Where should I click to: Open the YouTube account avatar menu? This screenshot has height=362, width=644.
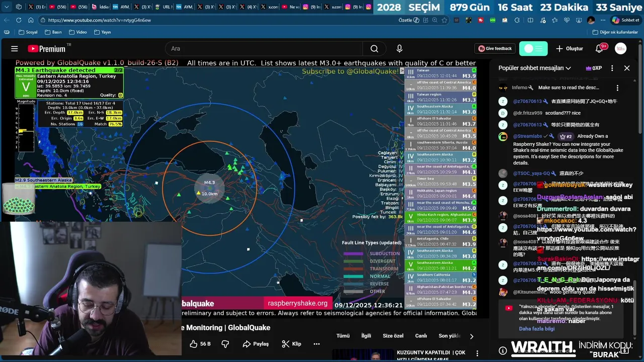click(621, 49)
